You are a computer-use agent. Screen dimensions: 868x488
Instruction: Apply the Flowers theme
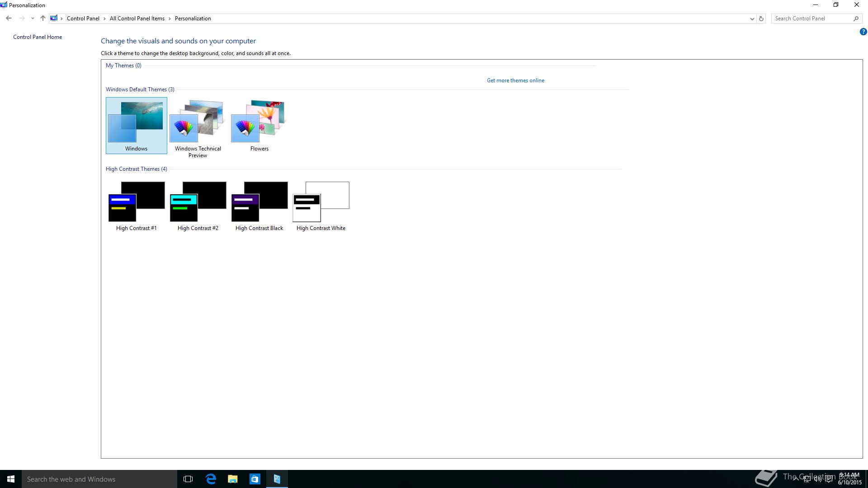(259, 126)
